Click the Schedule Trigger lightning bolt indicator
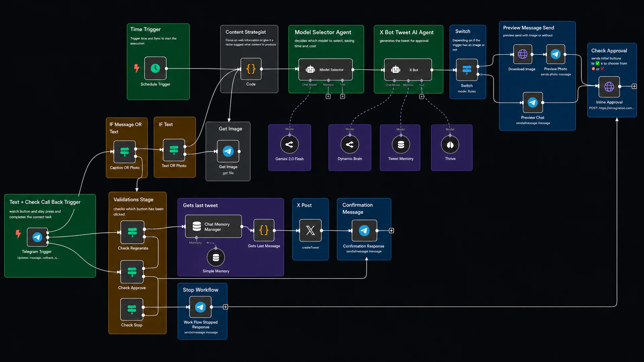644x362 pixels. pos(137,68)
